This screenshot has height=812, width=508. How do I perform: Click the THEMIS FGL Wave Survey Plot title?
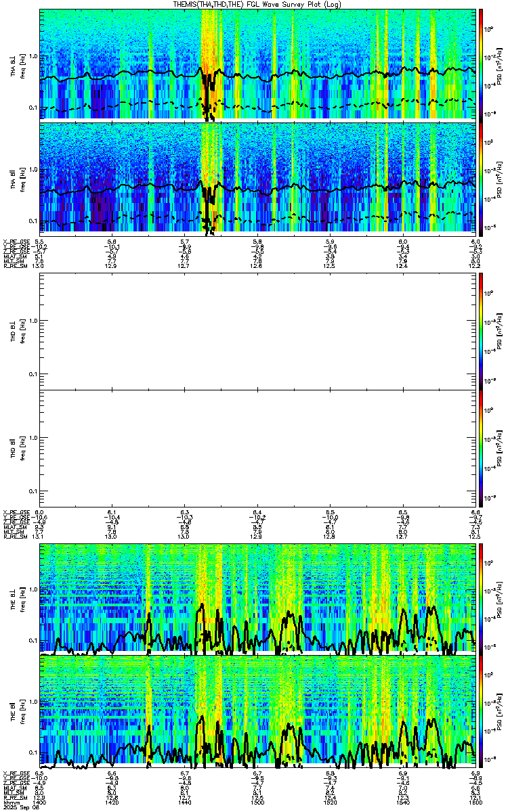(x=258, y=4)
